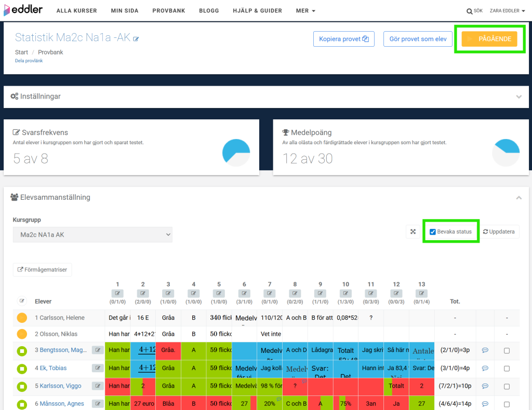Click the fullscreen expand icon beside Bevaka status
The width and height of the screenshot is (532, 410).
(x=413, y=231)
